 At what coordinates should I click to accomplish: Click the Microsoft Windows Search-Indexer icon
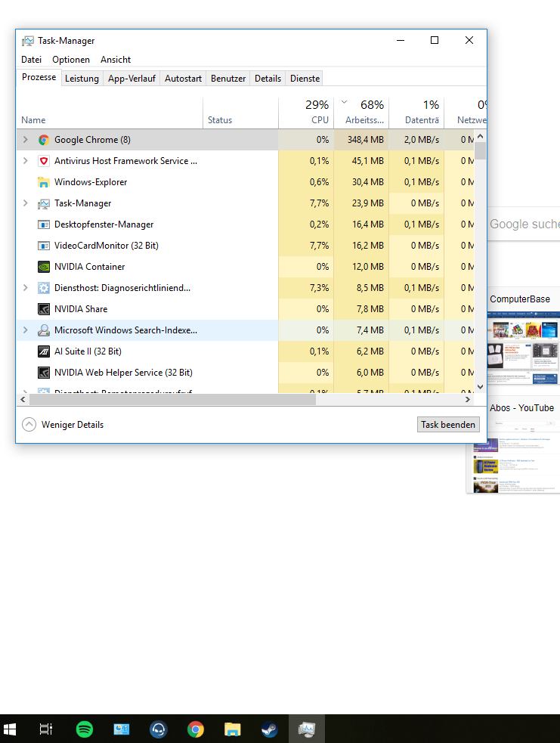tap(44, 330)
